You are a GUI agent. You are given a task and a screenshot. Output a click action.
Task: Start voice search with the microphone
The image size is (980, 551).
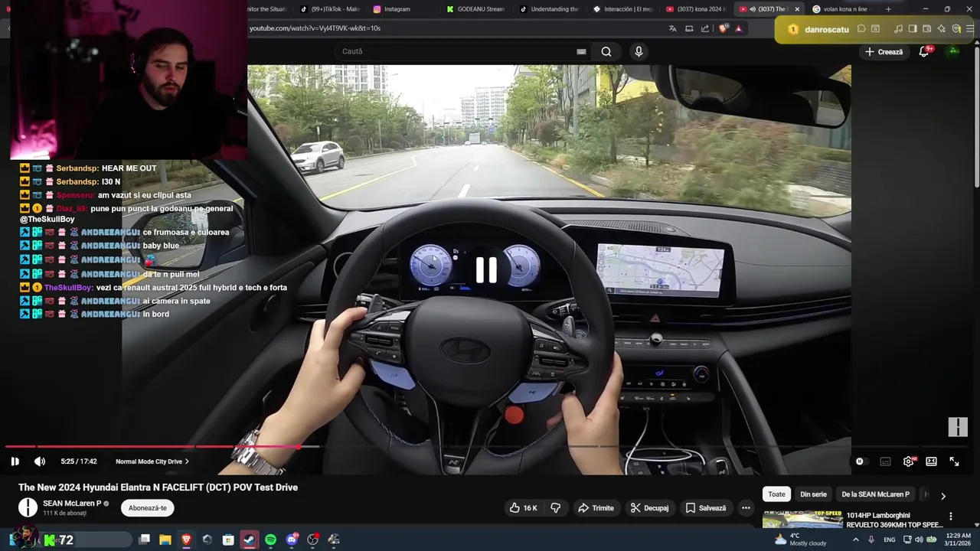639,52
